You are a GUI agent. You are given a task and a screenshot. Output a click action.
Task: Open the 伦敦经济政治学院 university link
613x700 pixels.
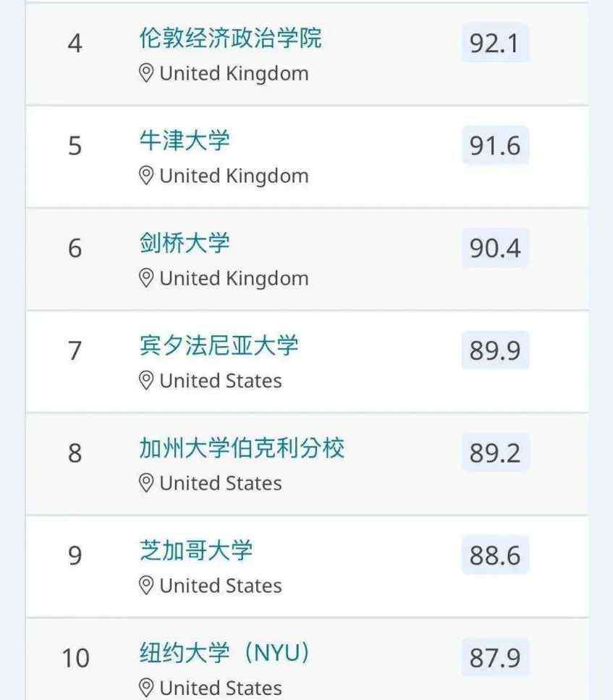tap(230, 38)
